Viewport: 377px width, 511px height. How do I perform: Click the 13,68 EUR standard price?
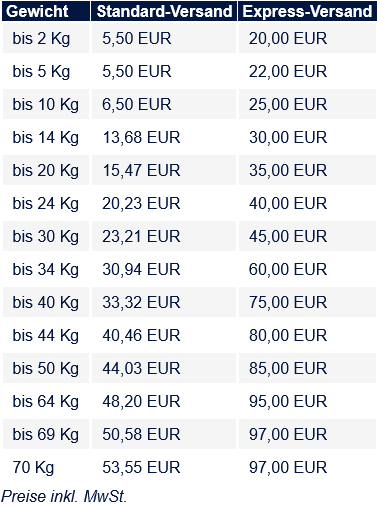tap(141, 137)
